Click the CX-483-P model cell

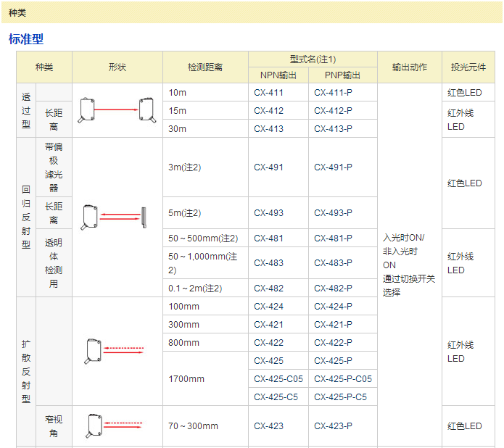[x=333, y=263]
